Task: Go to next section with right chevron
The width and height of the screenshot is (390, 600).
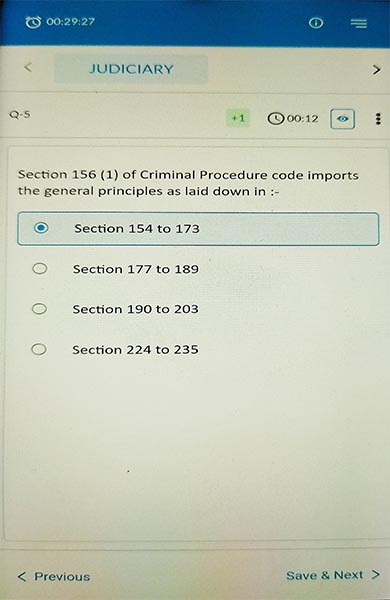Action: click(x=376, y=70)
